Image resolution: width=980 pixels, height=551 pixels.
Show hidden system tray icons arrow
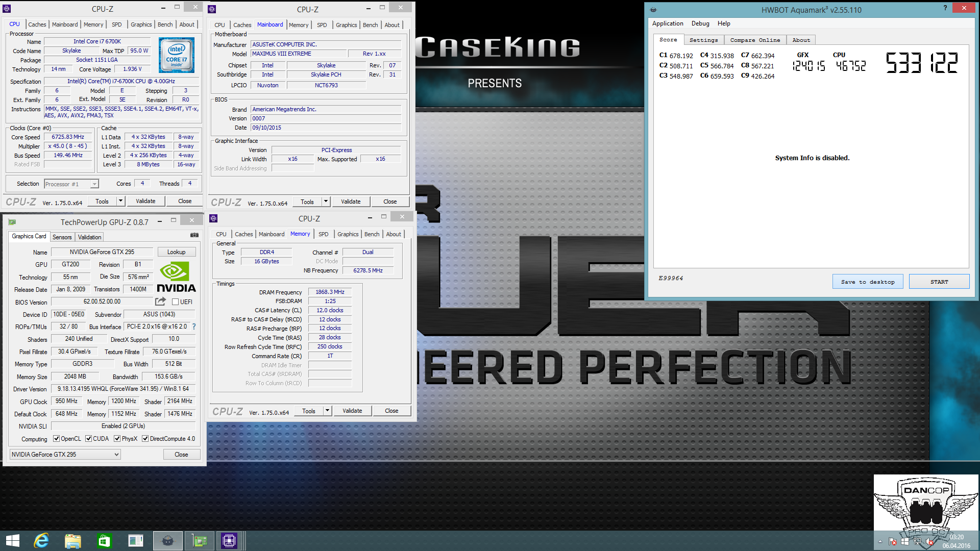tap(880, 542)
